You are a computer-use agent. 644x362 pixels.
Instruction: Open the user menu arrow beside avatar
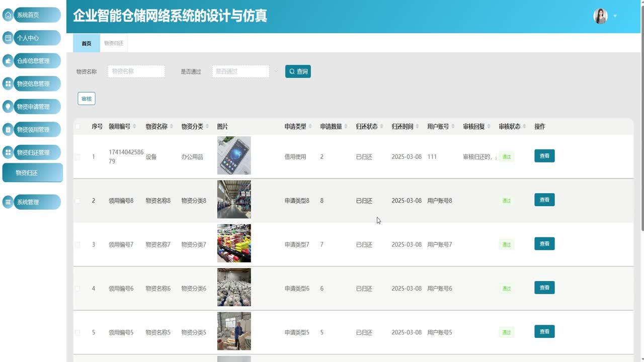coord(615,16)
